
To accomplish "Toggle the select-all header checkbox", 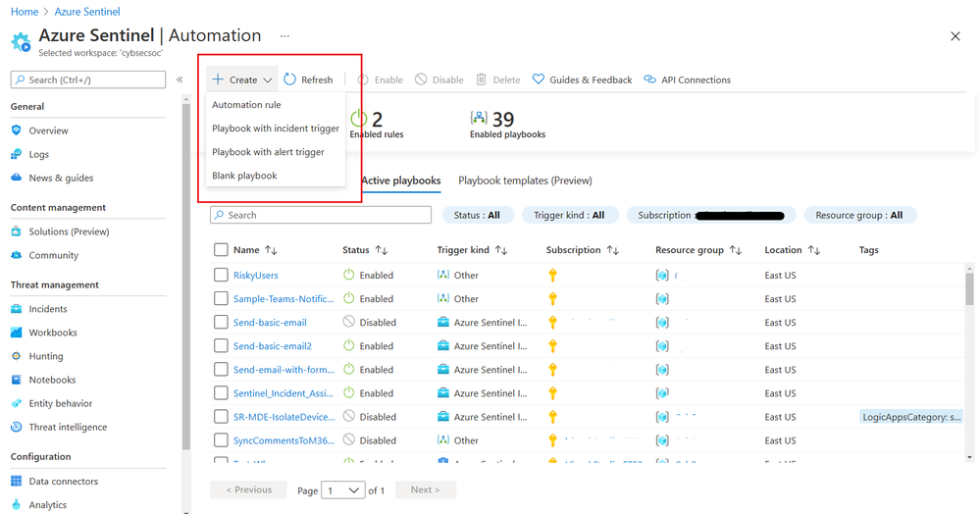I will (x=221, y=249).
